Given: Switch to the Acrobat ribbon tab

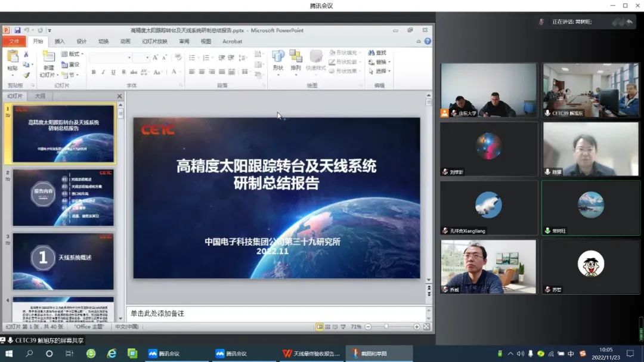Looking at the screenshot, I should point(232,42).
